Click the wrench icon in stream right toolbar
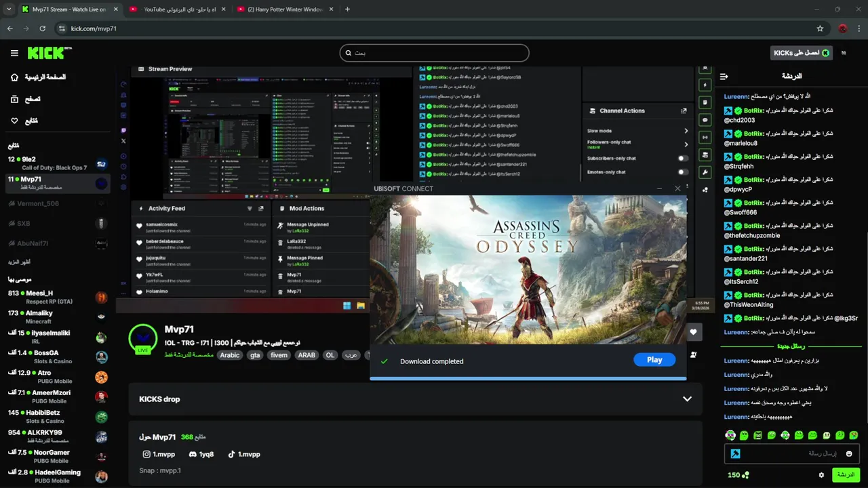This screenshot has height=488, width=868. pos(705,172)
